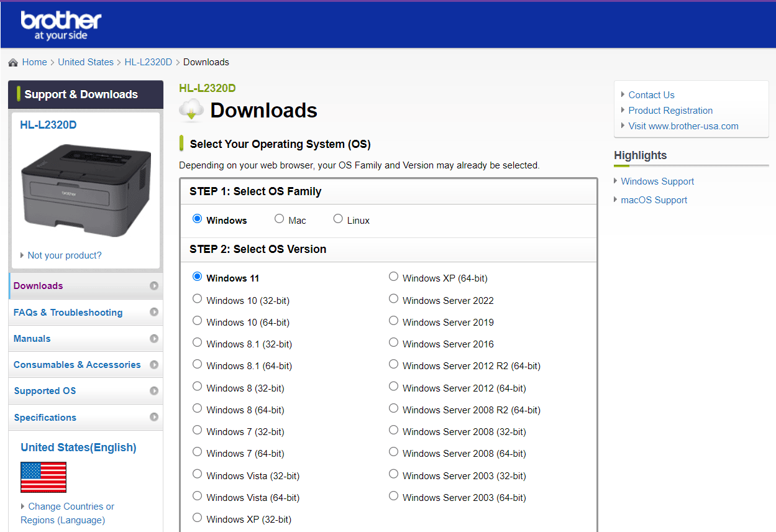Click the arrow beside Windows Support
Image resolution: width=776 pixels, height=532 pixels.
616,181
